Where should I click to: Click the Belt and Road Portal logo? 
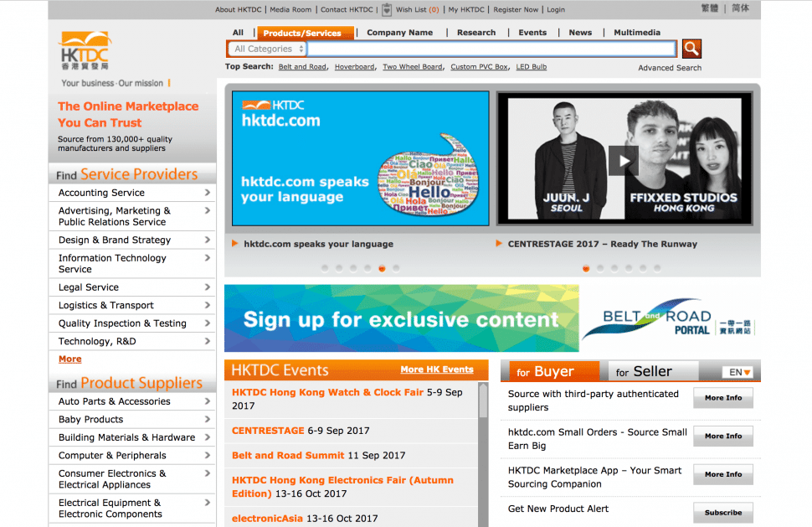tap(670, 318)
